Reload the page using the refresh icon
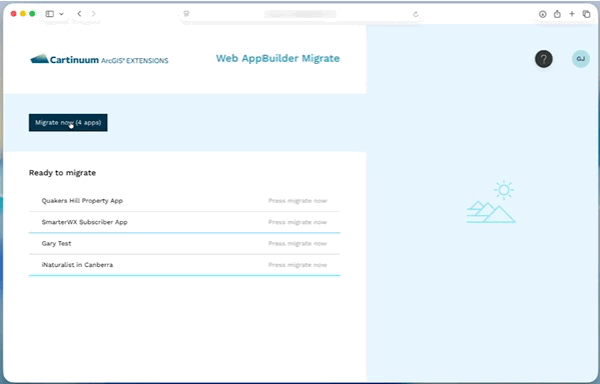 (416, 14)
